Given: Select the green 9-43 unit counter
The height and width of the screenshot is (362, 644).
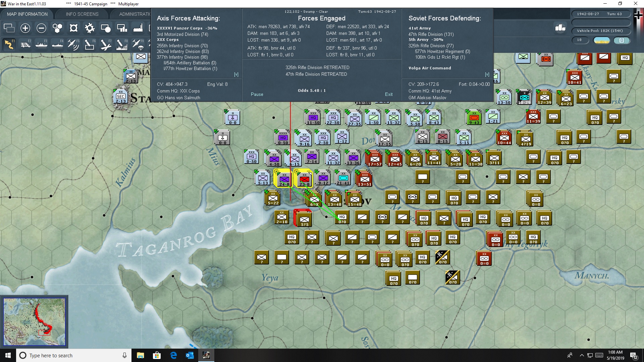Looking at the screenshot, I should [474, 117].
